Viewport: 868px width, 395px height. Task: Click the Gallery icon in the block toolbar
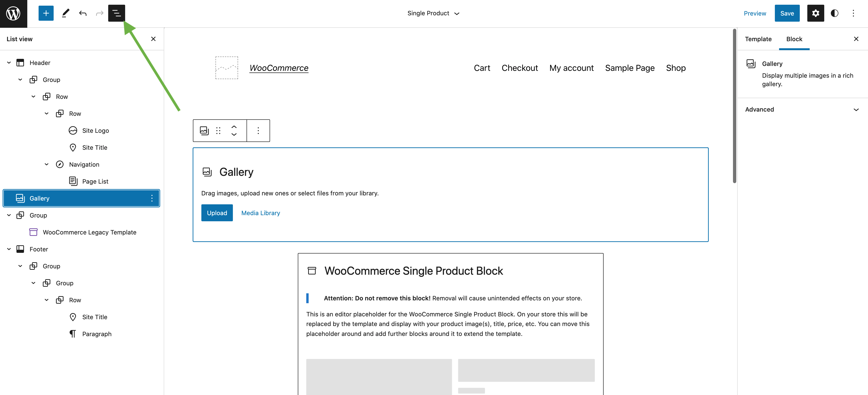[204, 131]
